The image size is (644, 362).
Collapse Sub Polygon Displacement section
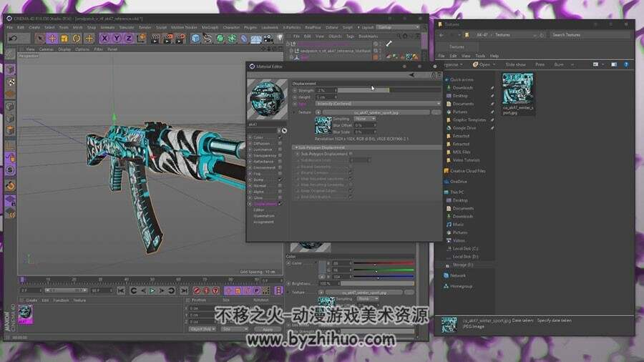coord(296,147)
